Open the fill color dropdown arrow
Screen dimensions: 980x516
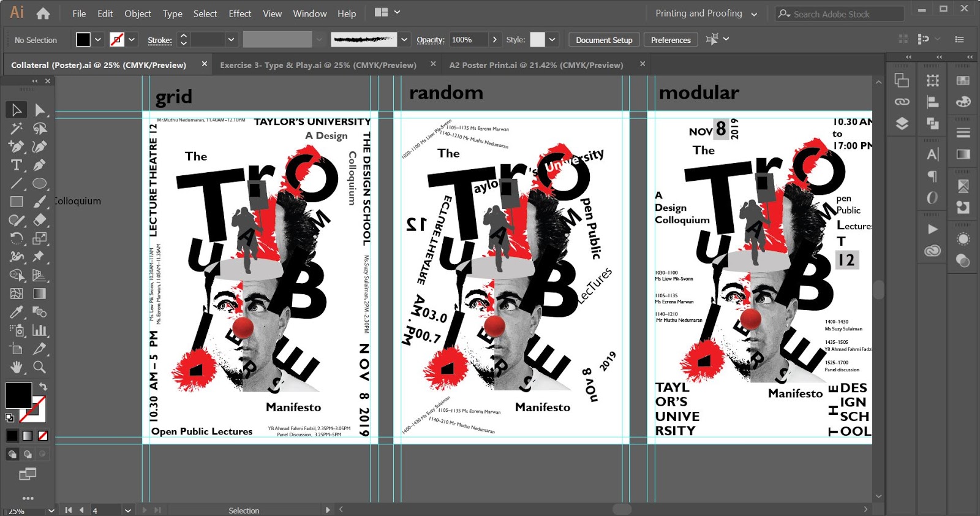click(x=98, y=40)
